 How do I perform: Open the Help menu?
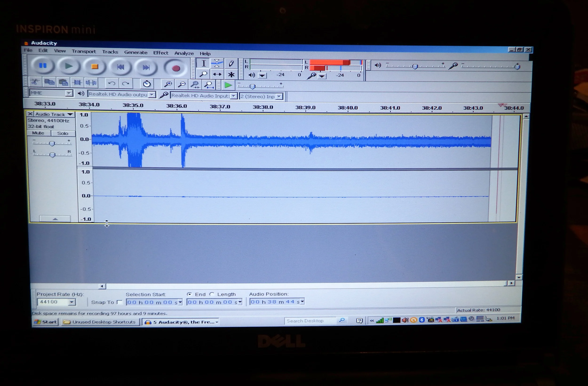[205, 54]
